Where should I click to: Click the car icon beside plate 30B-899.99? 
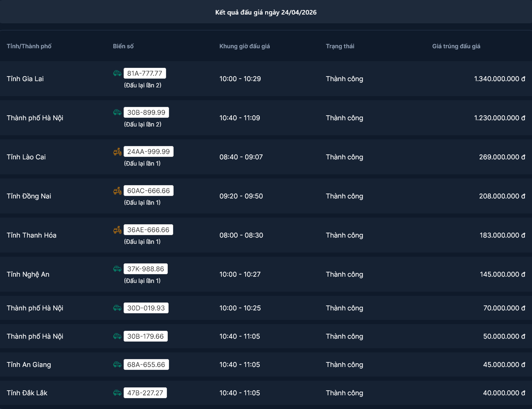[117, 112]
